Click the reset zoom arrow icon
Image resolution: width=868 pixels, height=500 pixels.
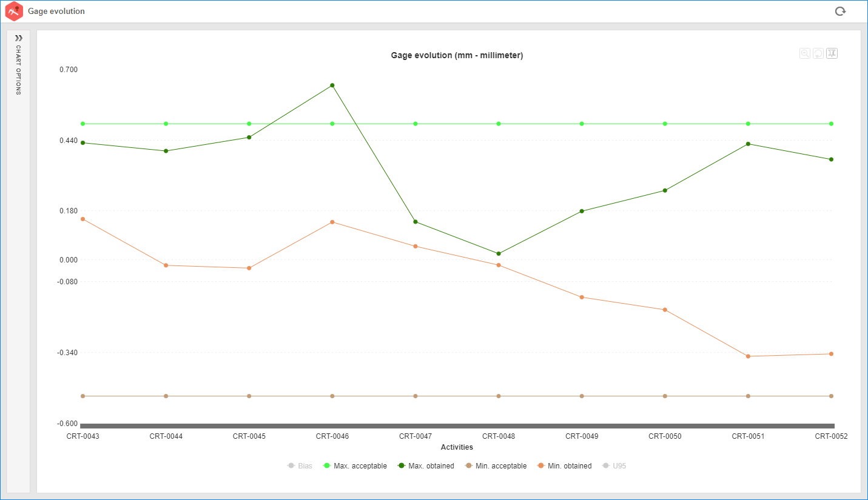(x=818, y=53)
